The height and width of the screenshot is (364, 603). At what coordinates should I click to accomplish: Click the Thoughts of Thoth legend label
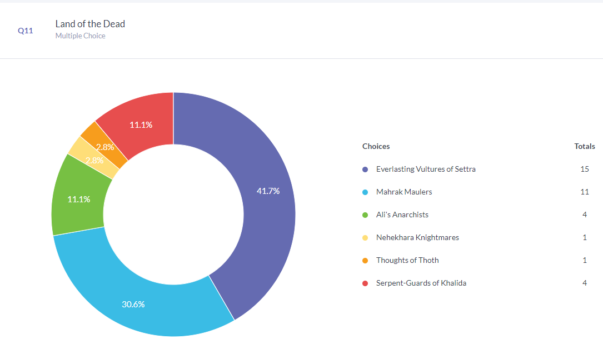[407, 260]
